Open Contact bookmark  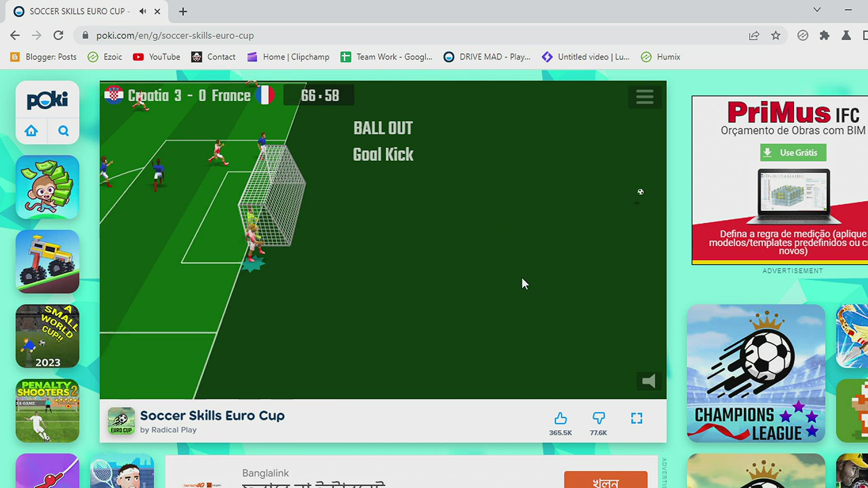213,57
